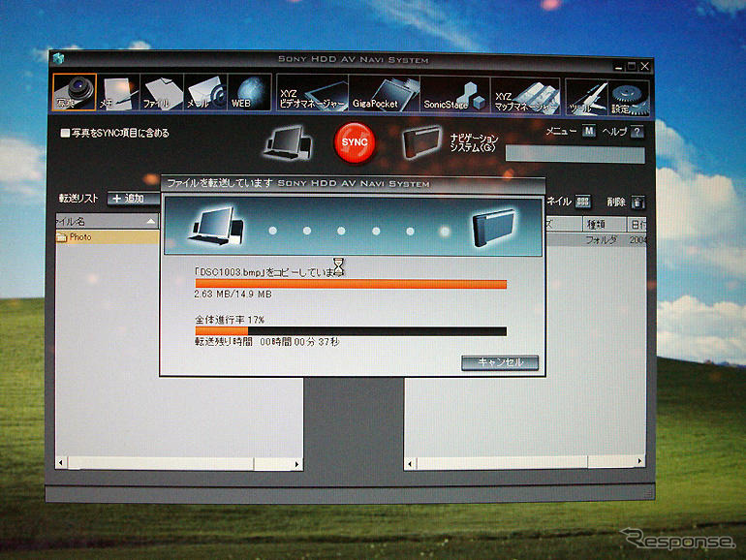Click right list's scroll-right arrow

(x=639, y=461)
